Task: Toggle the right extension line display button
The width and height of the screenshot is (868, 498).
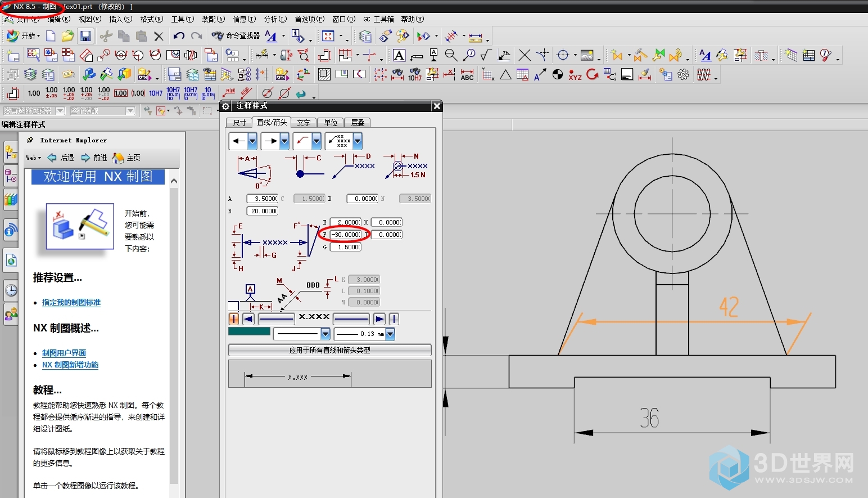Action: [x=394, y=319]
